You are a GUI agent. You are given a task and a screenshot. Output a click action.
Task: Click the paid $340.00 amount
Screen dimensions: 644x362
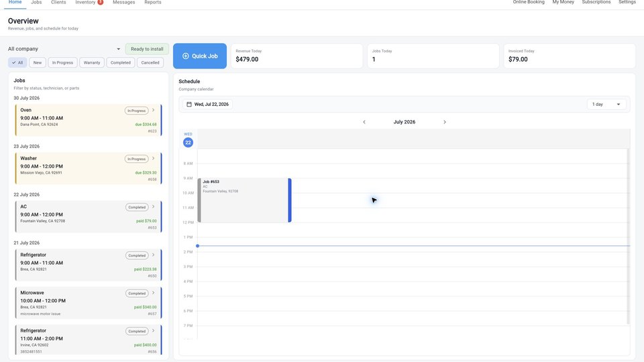click(145, 307)
